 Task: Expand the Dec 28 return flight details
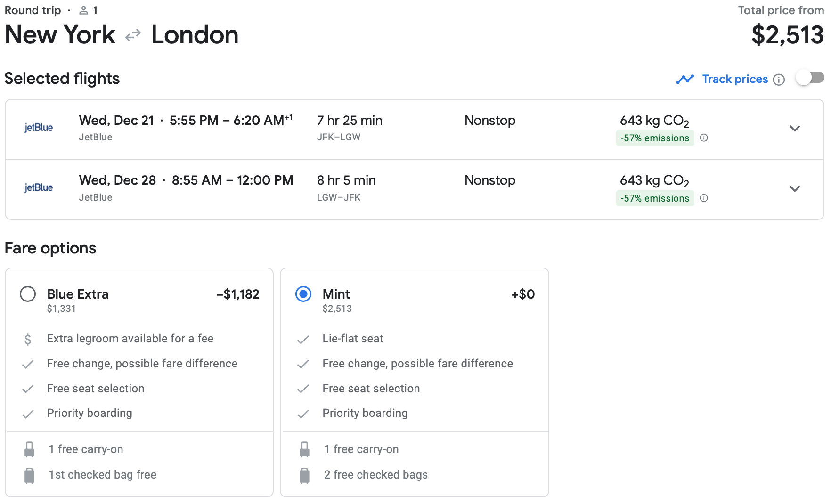tap(795, 189)
